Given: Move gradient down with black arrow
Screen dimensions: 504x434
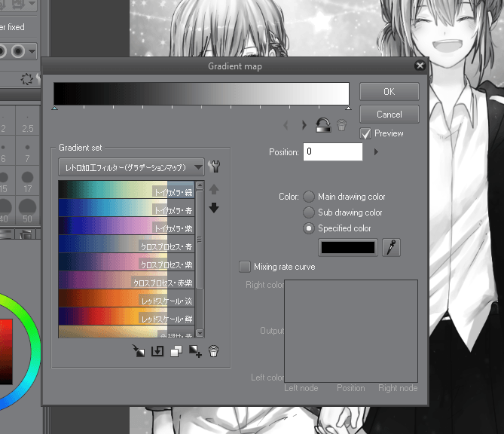Looking at the screenshot, I should [x=214, y=208].
